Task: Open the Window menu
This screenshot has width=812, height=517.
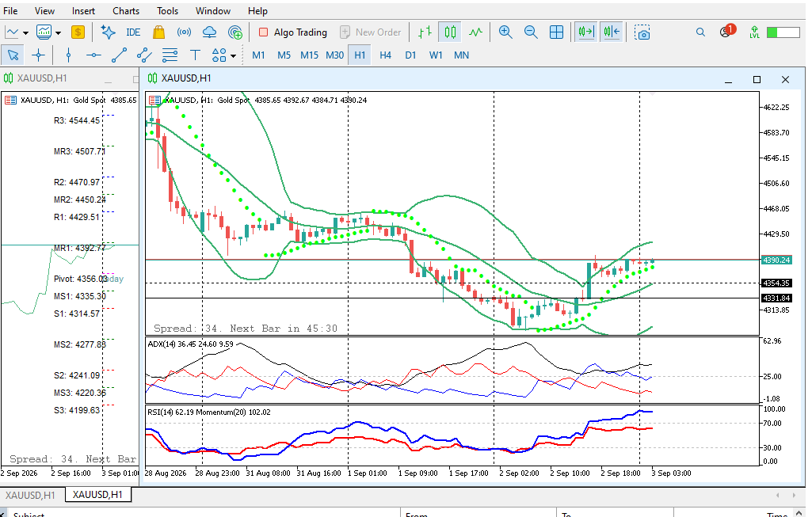Action: pos(213,10)
